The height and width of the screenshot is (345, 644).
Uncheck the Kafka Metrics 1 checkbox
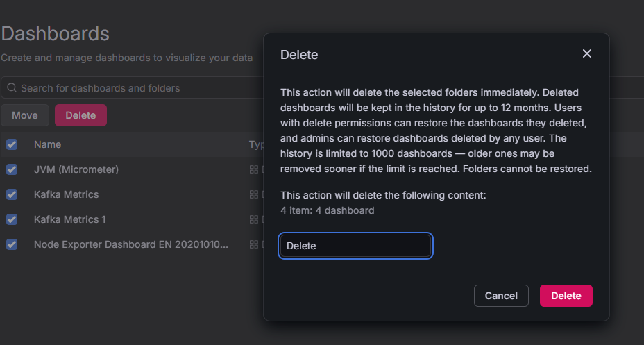coord(12,220)
